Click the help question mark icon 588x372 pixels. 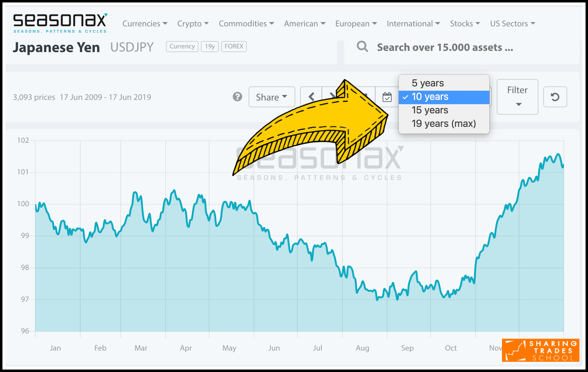tap(237, 97)
